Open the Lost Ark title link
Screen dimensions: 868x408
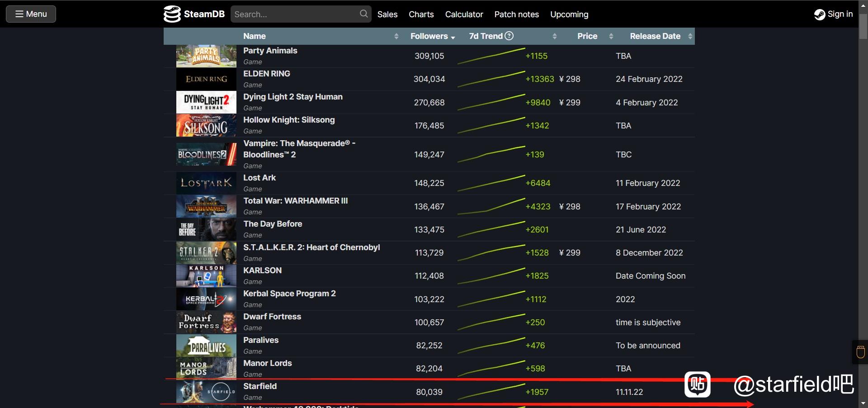pos(259,178)
